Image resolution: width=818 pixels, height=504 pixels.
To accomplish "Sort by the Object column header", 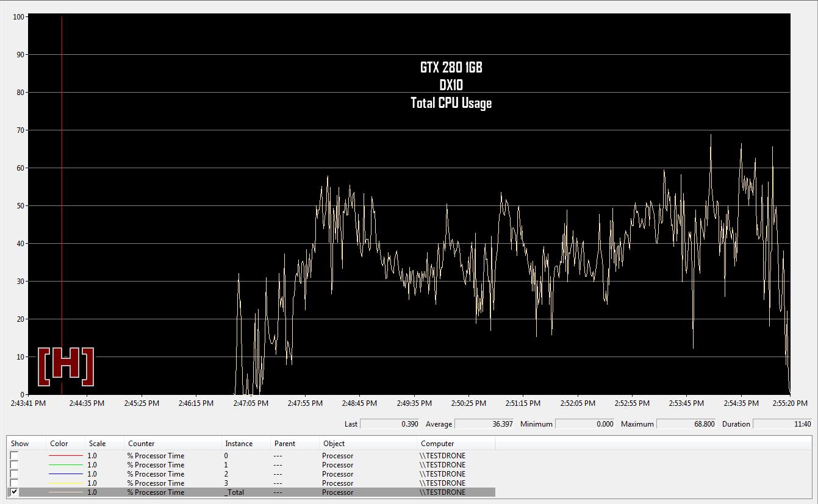I will point(368,444).
